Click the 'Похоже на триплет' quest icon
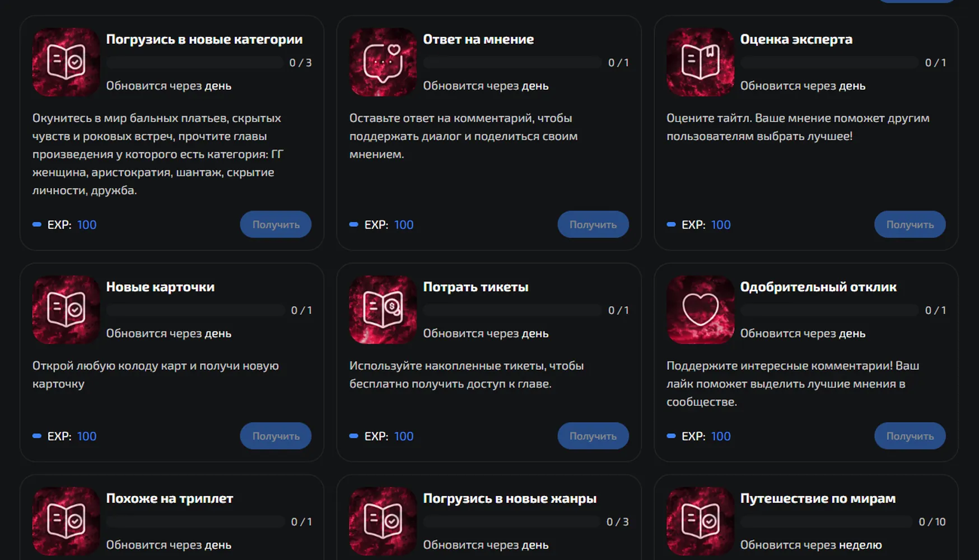The height and width of the screenshot is (560, 979). click(x=66, y=521)
